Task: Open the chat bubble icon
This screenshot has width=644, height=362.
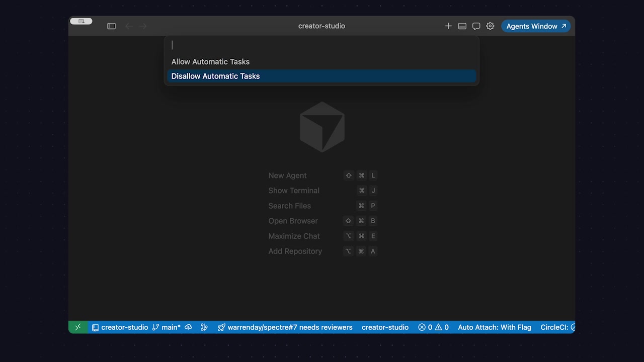Action: coord(476,26)
